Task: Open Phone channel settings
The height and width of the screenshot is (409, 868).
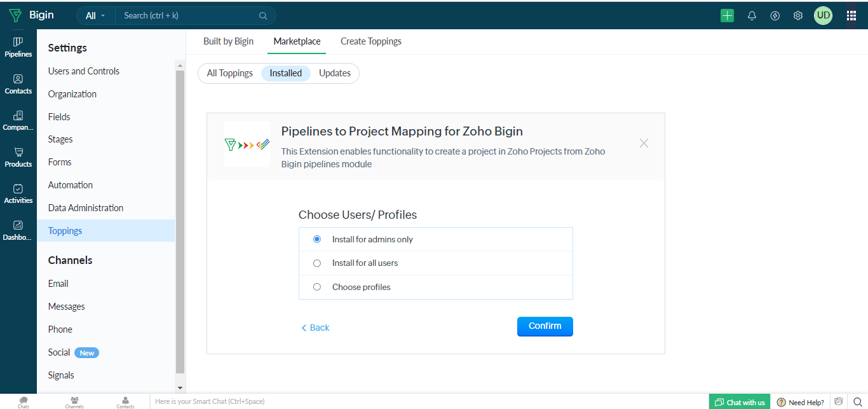Action: coord(60,329)
